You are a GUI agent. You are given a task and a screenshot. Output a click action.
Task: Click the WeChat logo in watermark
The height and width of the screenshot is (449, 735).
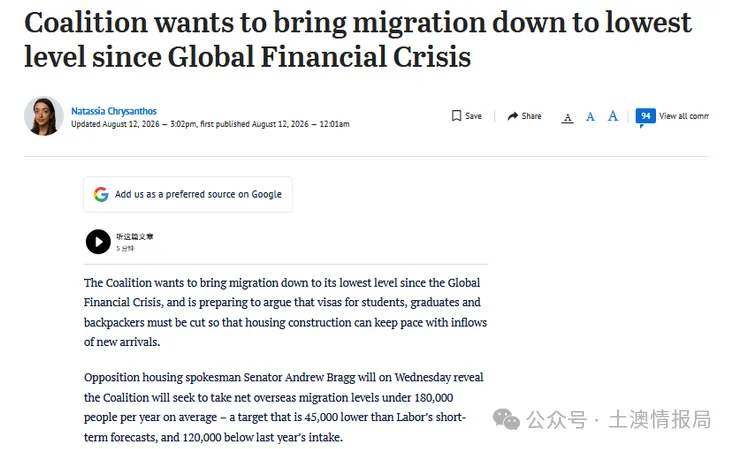tap(506, 419)
